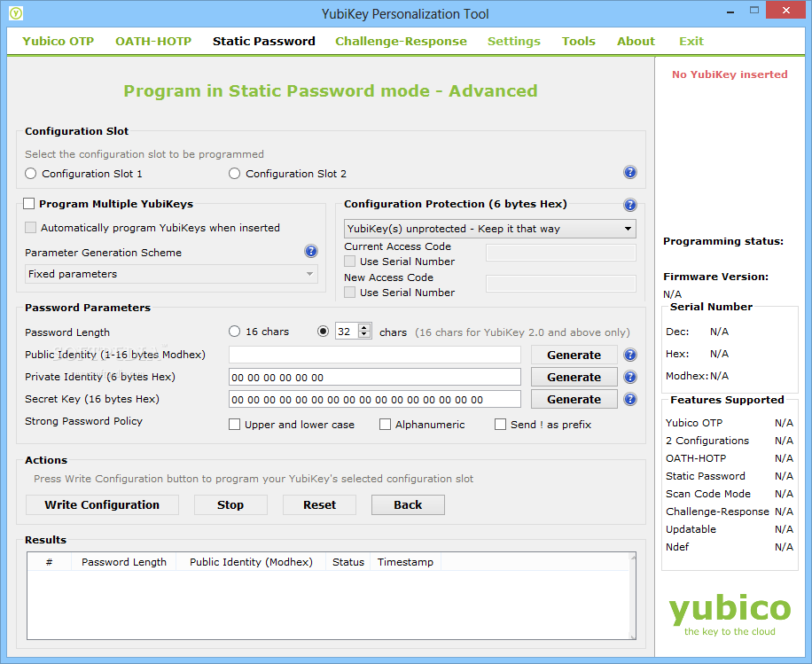The width and height of the screenshot is (812, 664).
Task: Open the About tab
Action: [636, 41]
